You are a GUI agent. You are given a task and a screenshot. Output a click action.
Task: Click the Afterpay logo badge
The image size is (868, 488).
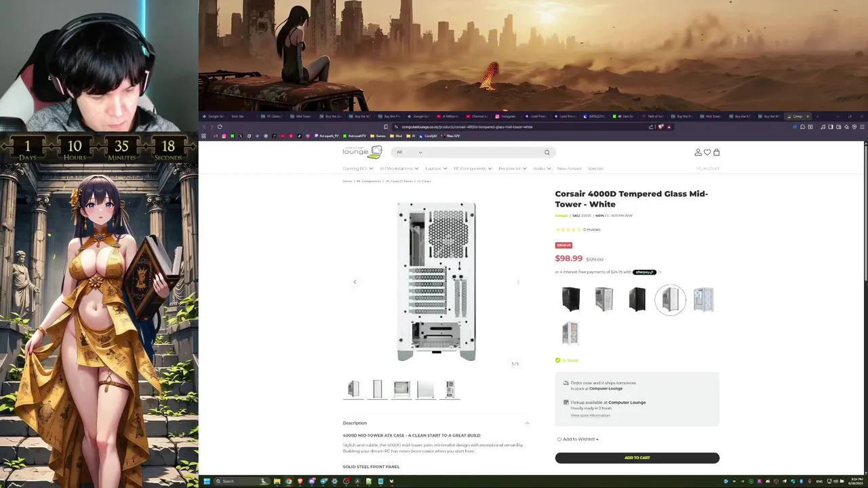644,272
